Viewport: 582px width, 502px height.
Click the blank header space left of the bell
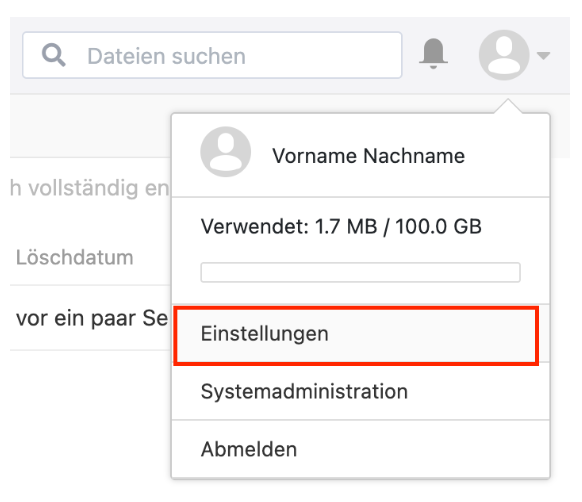(x=411, y=55)
